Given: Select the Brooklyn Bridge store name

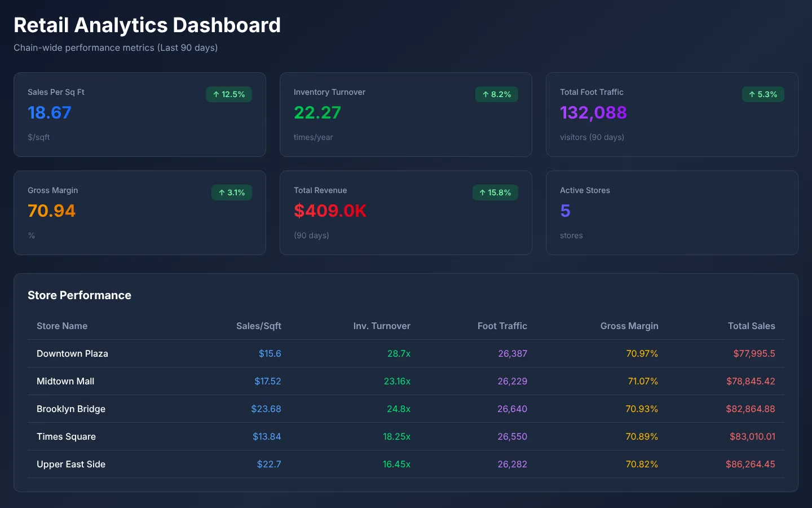Looking at the screenshot, I should (71, 409).
